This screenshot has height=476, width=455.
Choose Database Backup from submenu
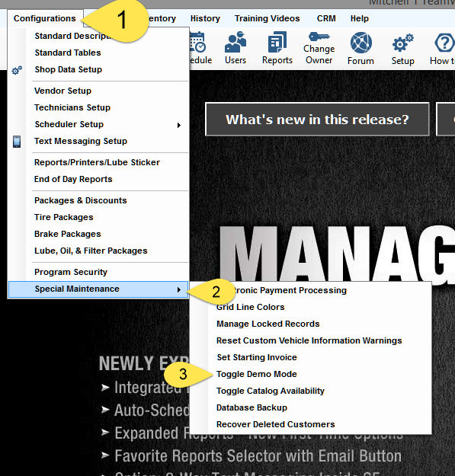click(252, 407)
